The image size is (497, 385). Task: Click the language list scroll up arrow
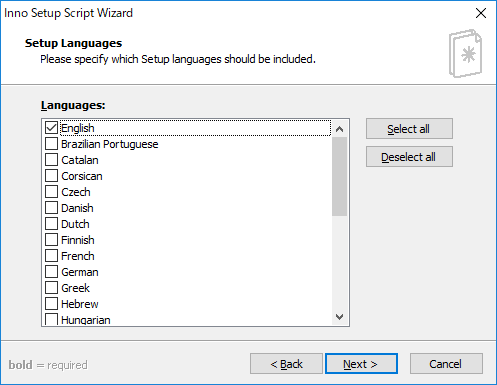(340, 129)
